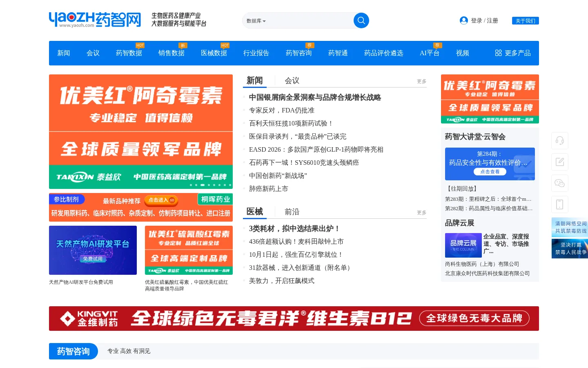588x368 pixels.
Task: Switch to the 会议 tab in news panel
Action: coord(292,81)
